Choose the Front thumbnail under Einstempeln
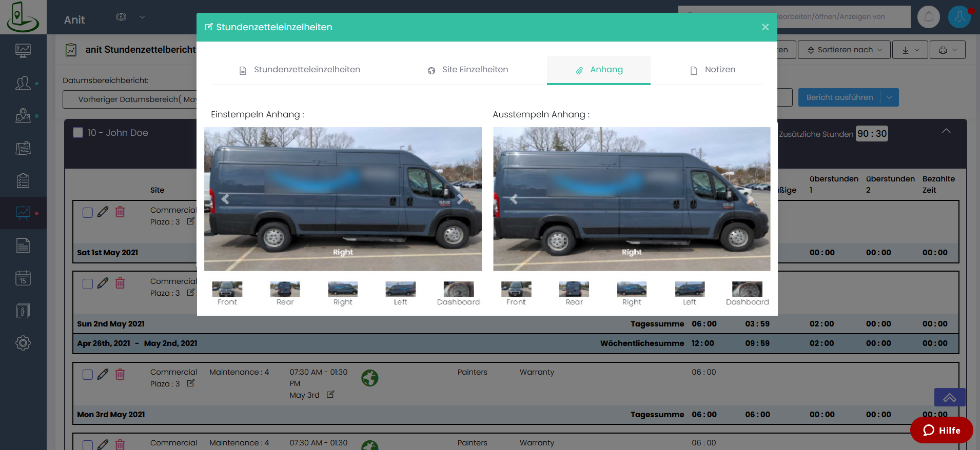The width and height of the screenshot is (980, 450). [x=227, y=290]
